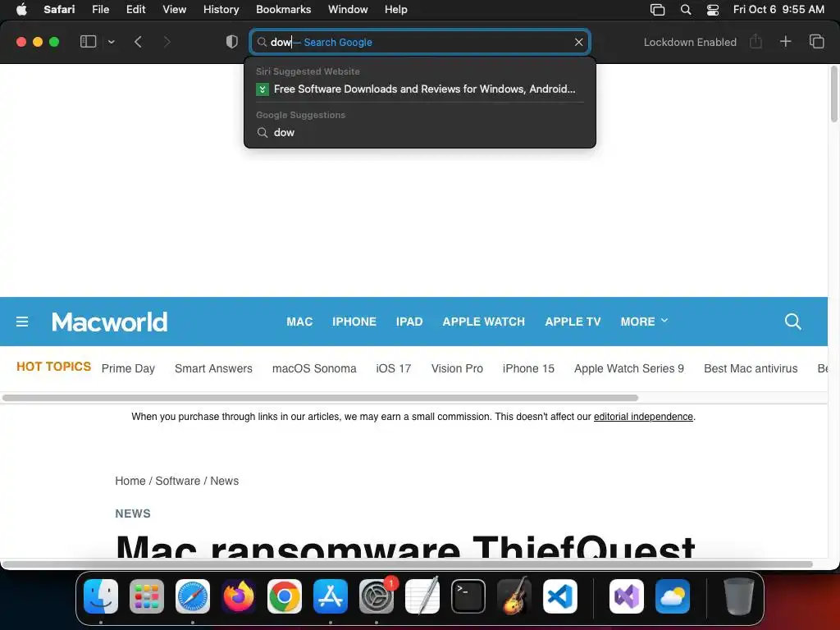Viewport: 840px width, 630px height.
Task: Open GarageBand from the Dock
Action: tap(514, 596)
